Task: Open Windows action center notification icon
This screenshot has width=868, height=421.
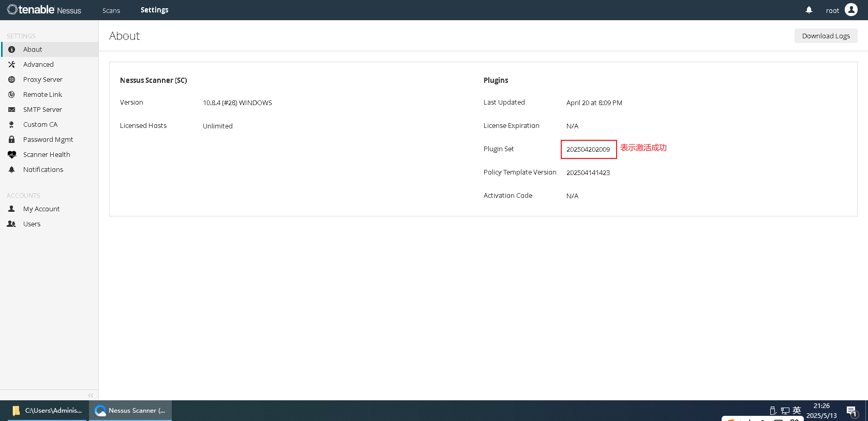Action: (852, 412)
